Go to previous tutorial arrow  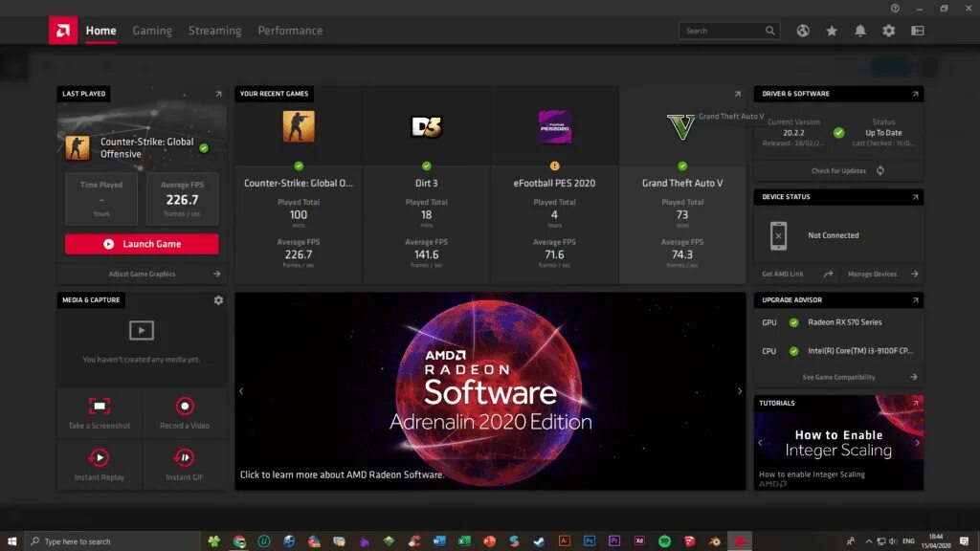[x=761, y=443]
